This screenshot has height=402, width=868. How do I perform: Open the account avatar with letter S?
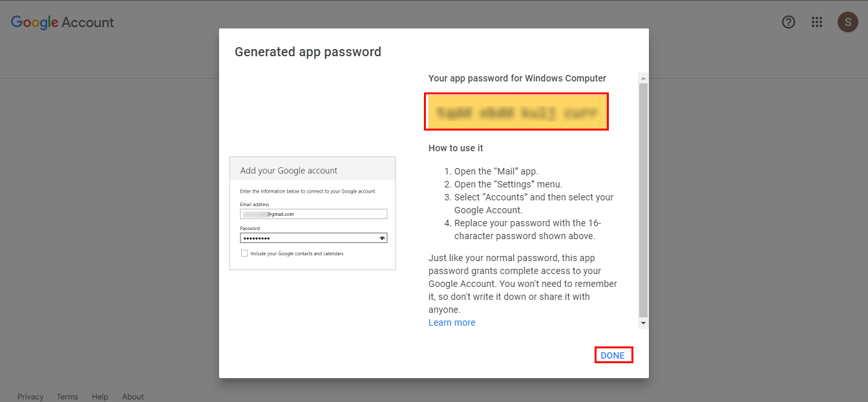point(847,21)
